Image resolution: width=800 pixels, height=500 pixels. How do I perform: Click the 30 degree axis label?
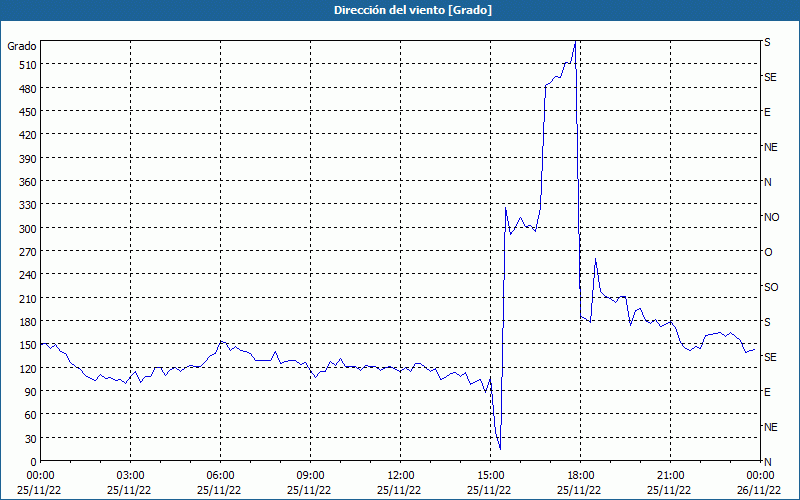pyautogui.click(x=31, y=438)
